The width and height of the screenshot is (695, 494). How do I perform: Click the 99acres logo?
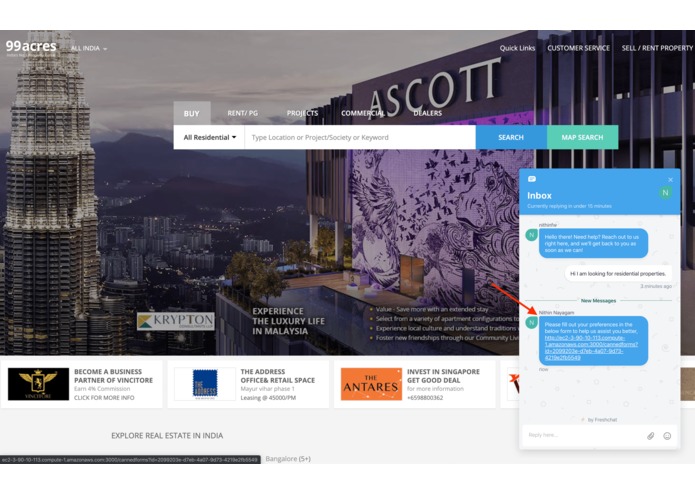[x=31, y=47]
